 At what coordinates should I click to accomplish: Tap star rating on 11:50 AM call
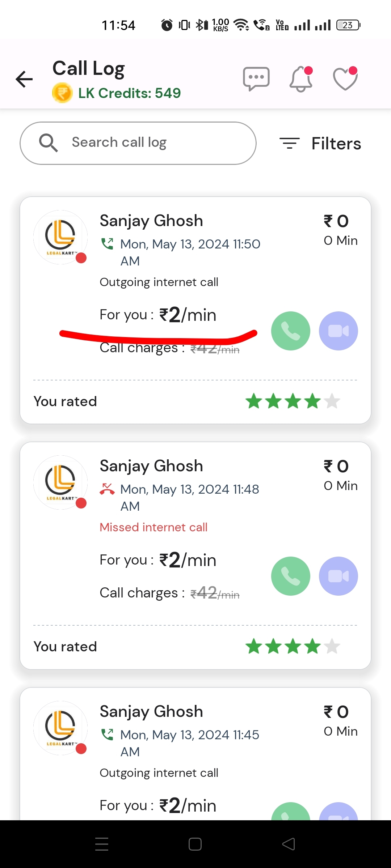click(293, 401)
